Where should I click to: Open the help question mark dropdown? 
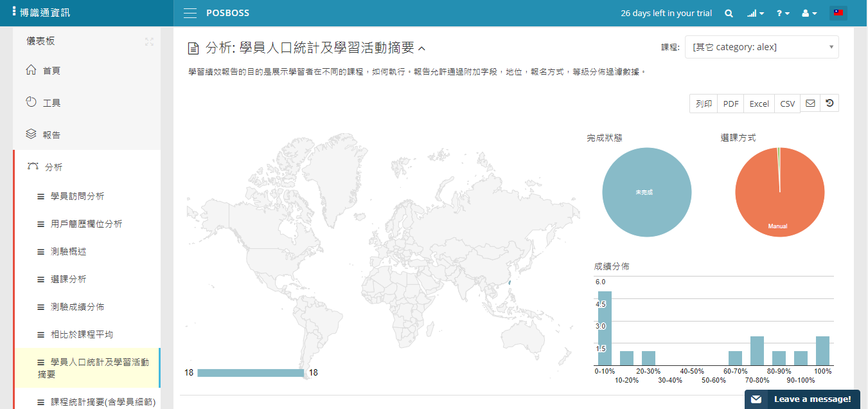point(783,14)
